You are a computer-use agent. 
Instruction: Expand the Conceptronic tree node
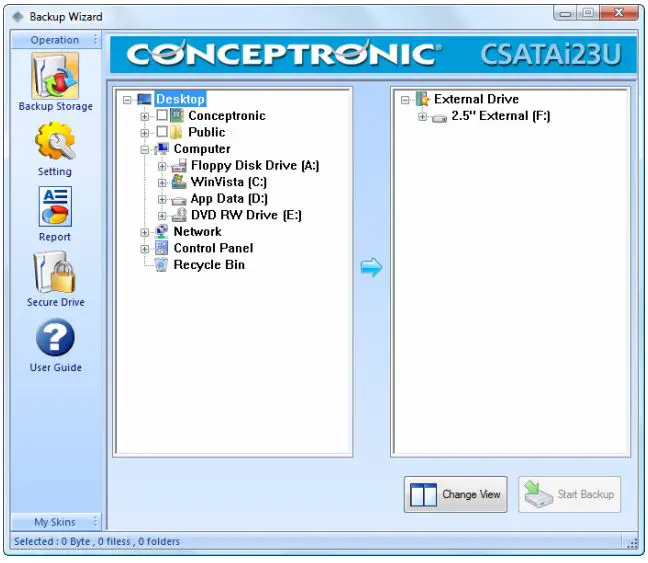point(145,117)
